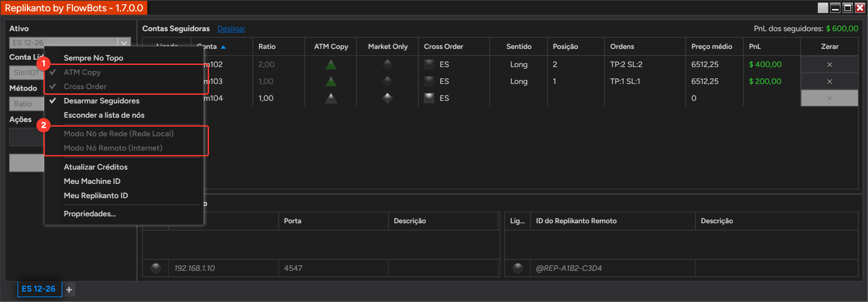Toggle connection indicator for @REP-A1B2-C3D4 node
Image resolution: width=868 pixels, height=302 pixels.
(x=518, y=268)
